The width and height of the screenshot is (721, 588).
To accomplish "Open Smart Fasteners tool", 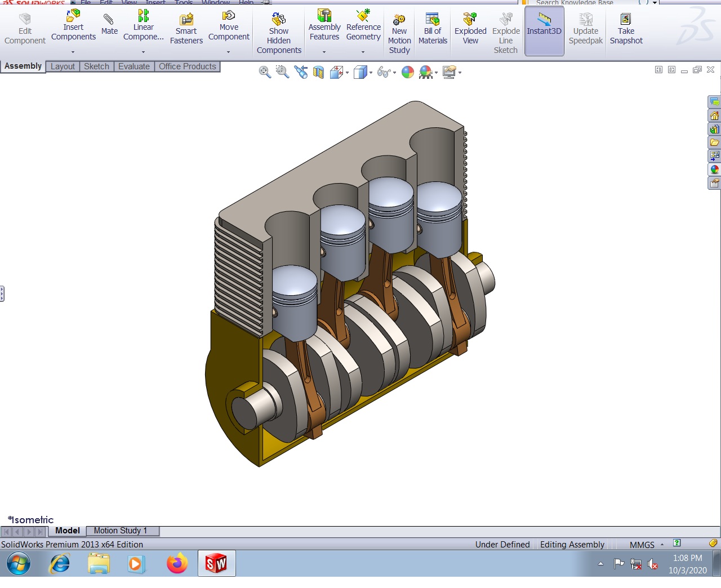I will tap(186, 29).
